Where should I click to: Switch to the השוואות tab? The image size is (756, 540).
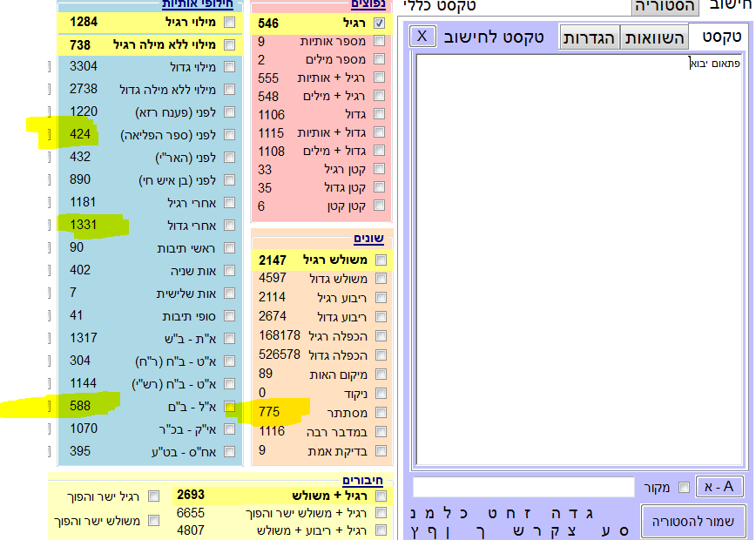click(x=653, y=37)
